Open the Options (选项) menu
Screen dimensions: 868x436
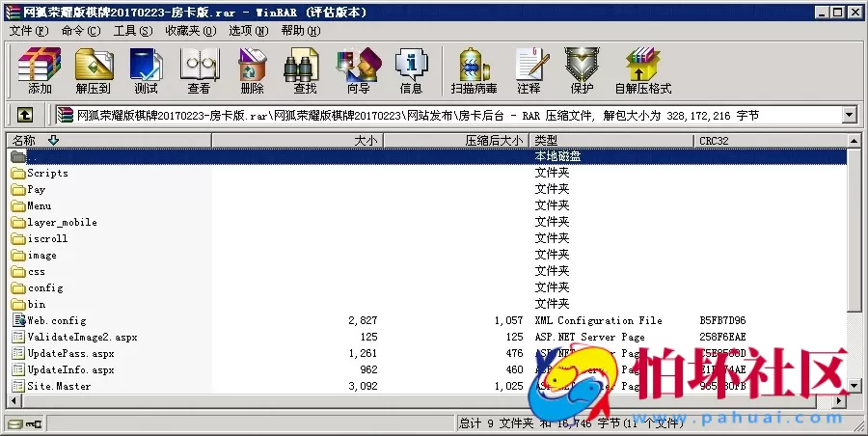point(249,31)
